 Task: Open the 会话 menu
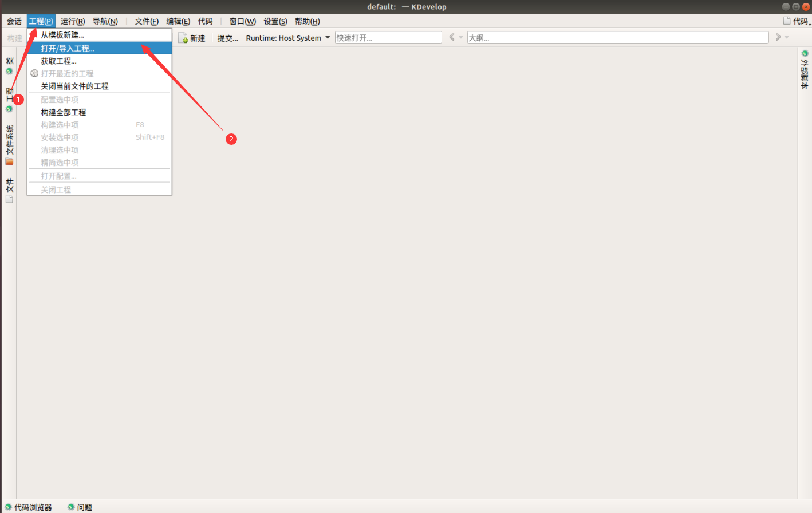click(x=14, y=21)
